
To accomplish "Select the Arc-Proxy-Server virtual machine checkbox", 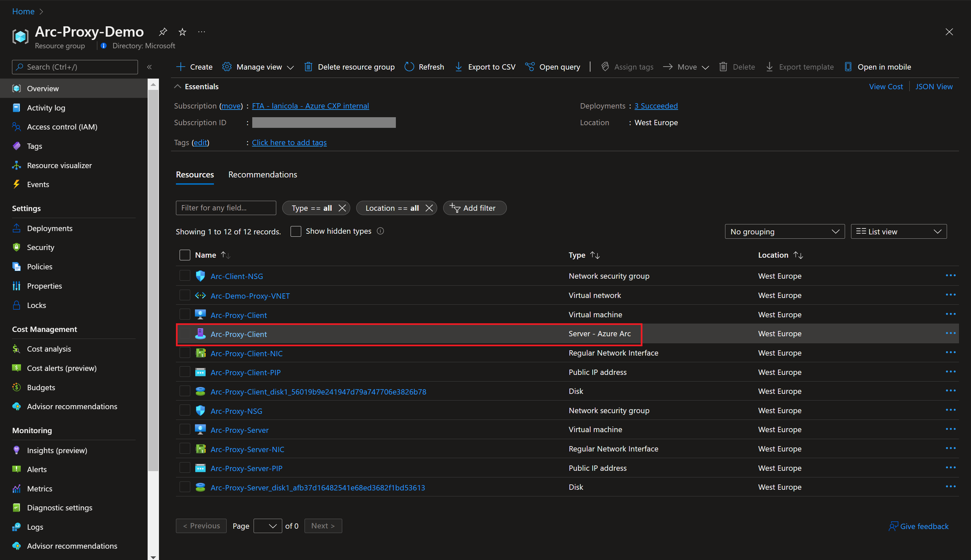I will tap(185, 429).
